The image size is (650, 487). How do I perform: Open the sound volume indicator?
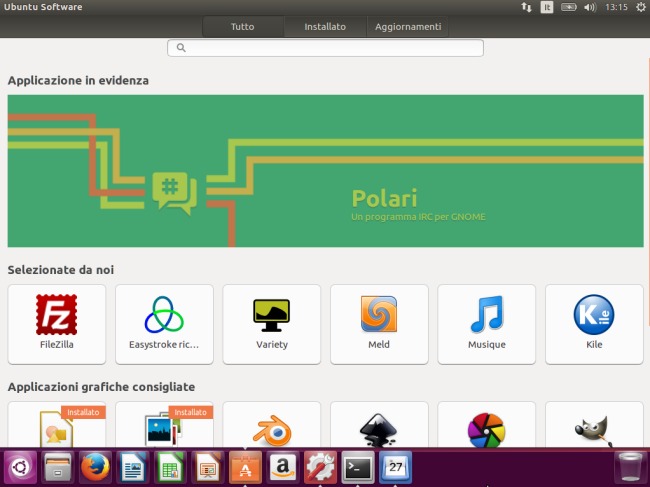(590, 7)
